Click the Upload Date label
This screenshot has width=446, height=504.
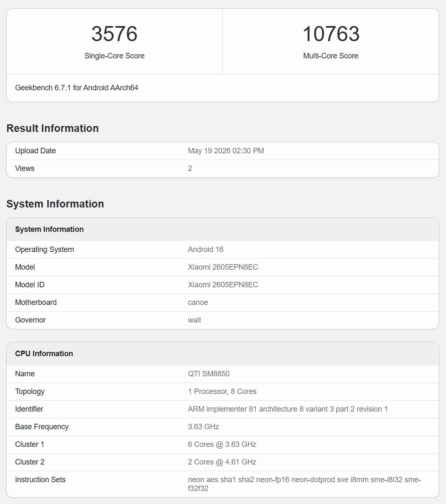(x=35, y=151)
